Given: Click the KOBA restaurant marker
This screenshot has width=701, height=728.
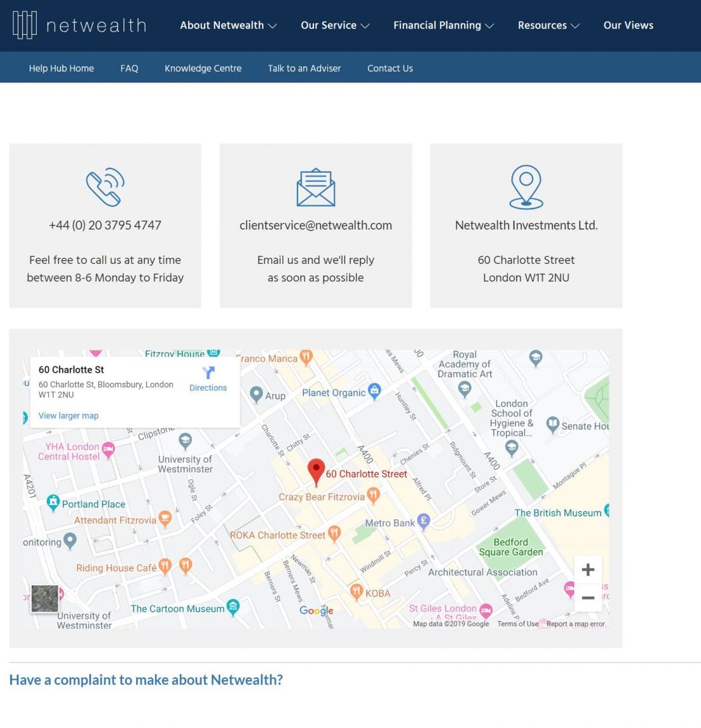Looking at the screenshot, I should click(357, 592).
